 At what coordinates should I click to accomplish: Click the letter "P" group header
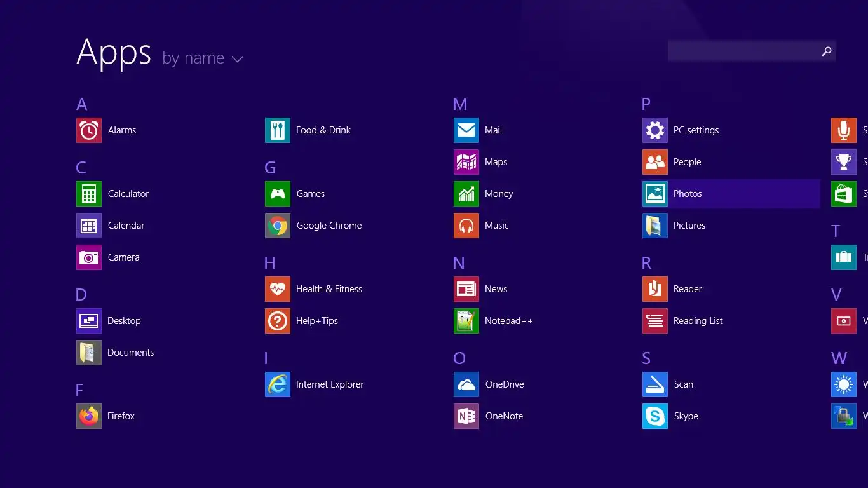646,104
